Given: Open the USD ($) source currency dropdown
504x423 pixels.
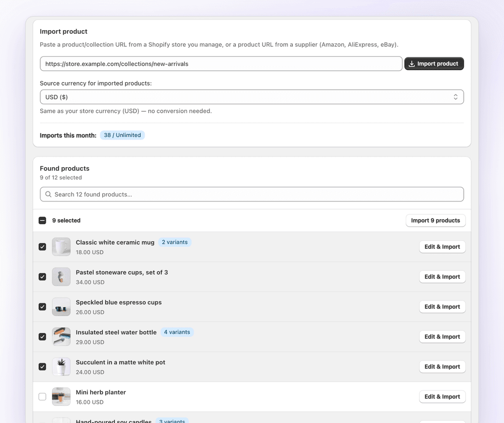Looking at the screenshot, I should [x=251, y=97].
